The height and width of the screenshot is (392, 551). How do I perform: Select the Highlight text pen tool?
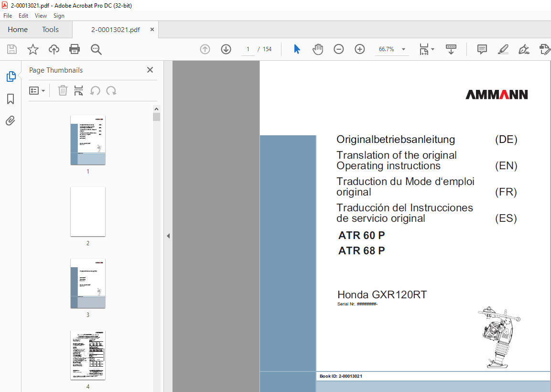(503, 49)
